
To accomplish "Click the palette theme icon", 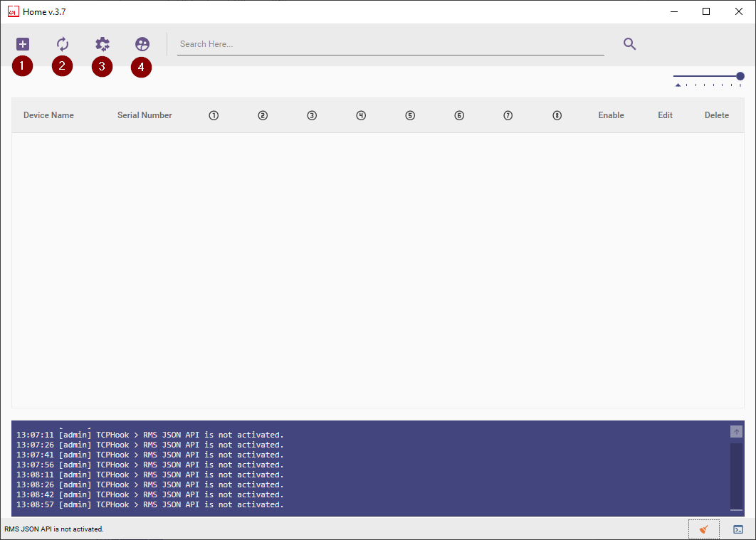I will pyautogui.click(x=142, y=44).
